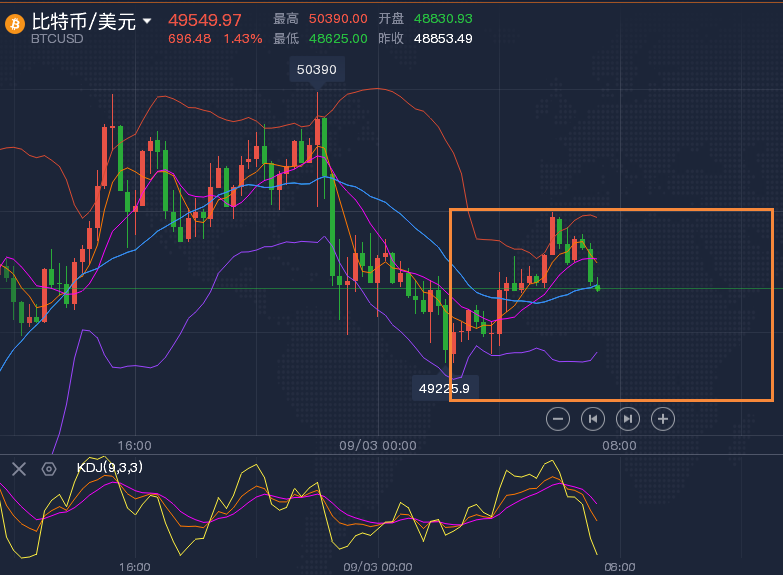Click the 09/03 00:00 label on main chart axis
Image resolution: width=783 pixels, height=575 pixels.
click(379, 445)
